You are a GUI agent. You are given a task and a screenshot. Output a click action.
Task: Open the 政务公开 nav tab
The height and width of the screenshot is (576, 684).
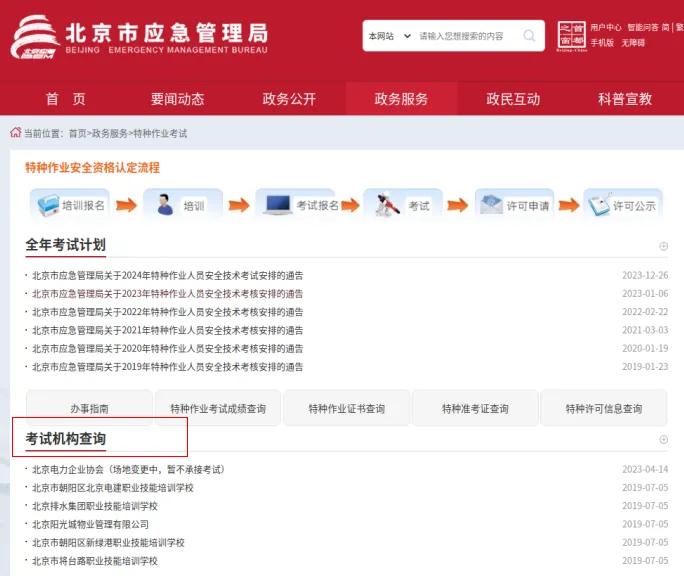coord(289,99)
